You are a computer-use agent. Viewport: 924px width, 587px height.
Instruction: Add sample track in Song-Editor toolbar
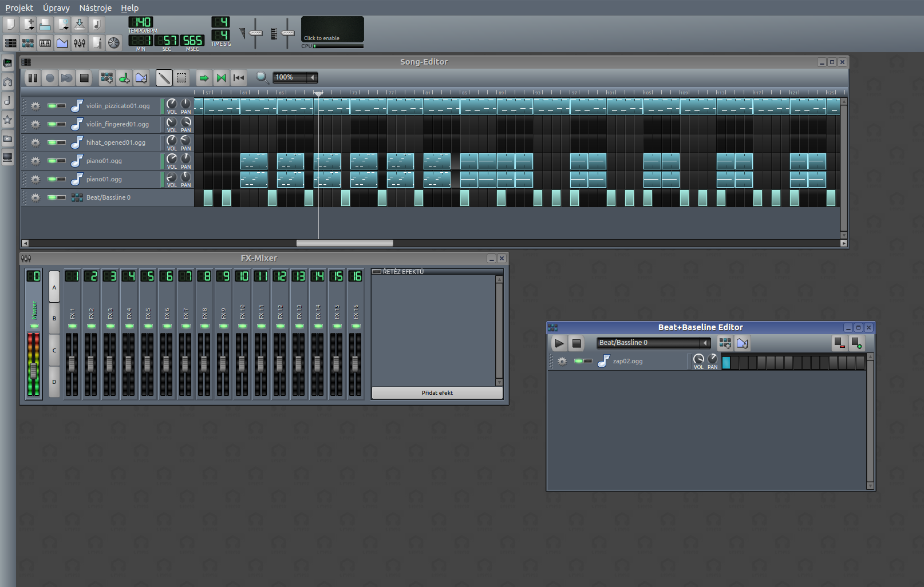click(124, 78)
